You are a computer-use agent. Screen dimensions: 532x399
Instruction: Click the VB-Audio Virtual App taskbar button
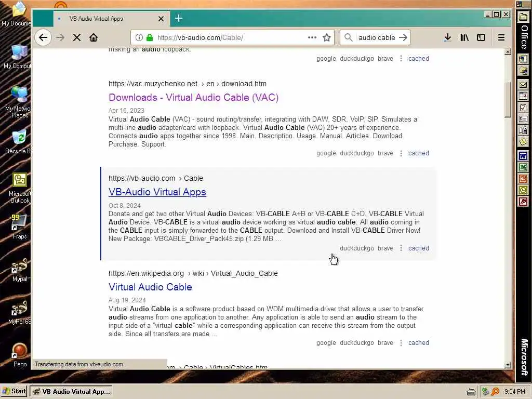click(x=71, y=391)
